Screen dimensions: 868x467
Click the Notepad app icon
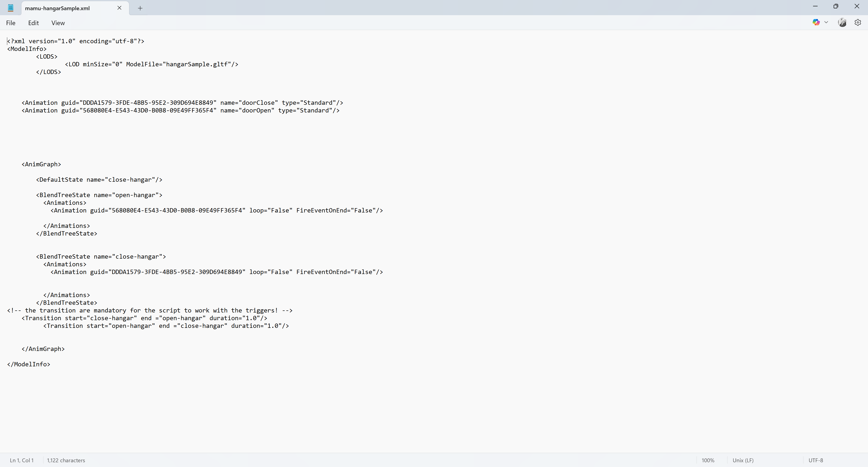10,8
